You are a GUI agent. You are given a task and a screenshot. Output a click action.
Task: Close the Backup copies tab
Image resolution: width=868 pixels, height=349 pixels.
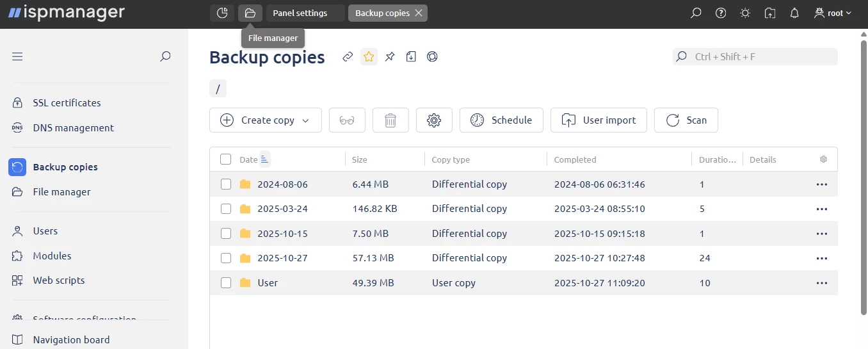pyautogui.click(x=419, y=13)
